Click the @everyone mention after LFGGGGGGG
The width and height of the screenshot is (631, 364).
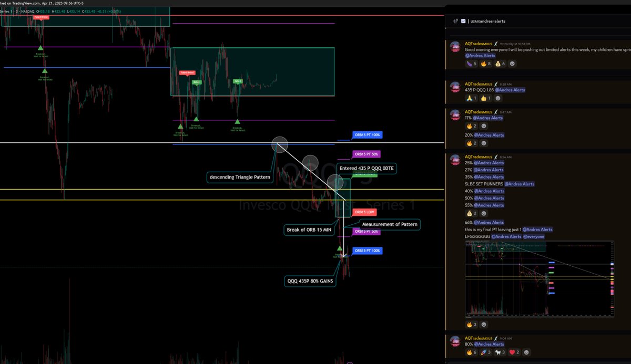pyautogui.click(x=534, y=236)
